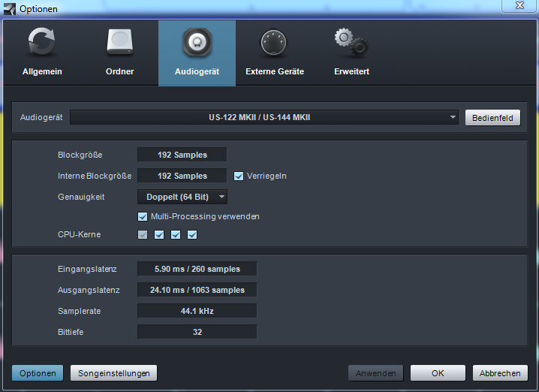Click the arrow of the US-122 MKII dropdown
The height and width of the screenshot is (392, 539).
click(453, 117)
